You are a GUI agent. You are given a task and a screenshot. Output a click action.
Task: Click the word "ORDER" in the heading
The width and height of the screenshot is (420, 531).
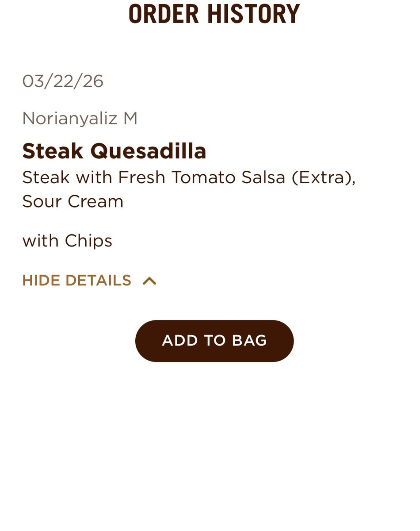164,14
